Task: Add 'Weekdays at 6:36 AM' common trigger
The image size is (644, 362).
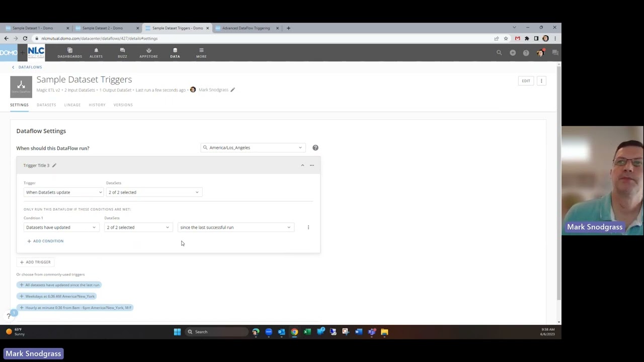Action: click(x=57, y=296)
